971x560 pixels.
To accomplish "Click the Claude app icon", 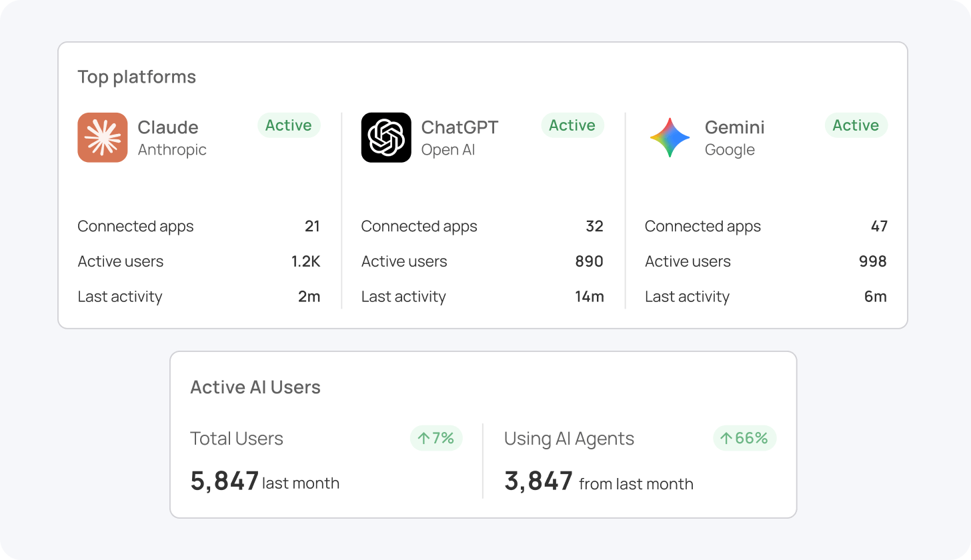I will (x=102, y=137).
